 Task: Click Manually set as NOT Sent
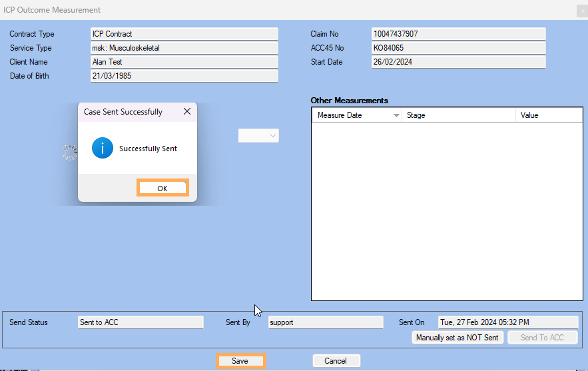tap(457, 338)
